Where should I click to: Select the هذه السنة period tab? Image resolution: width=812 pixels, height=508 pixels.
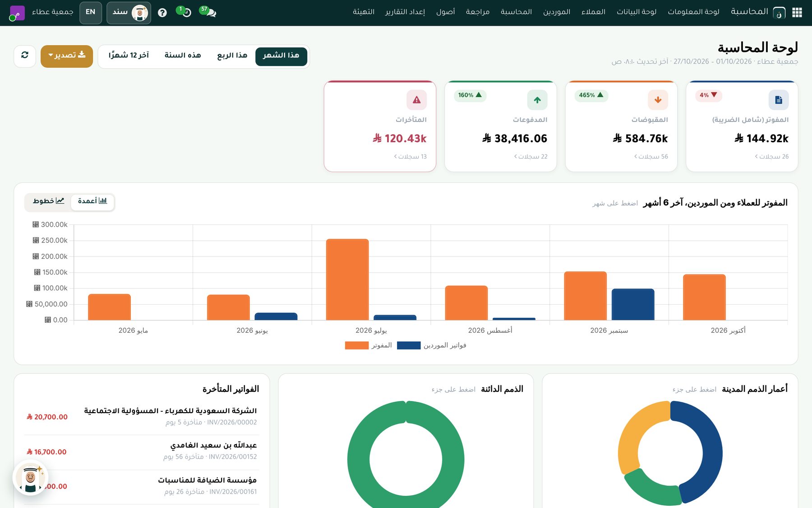183,56
